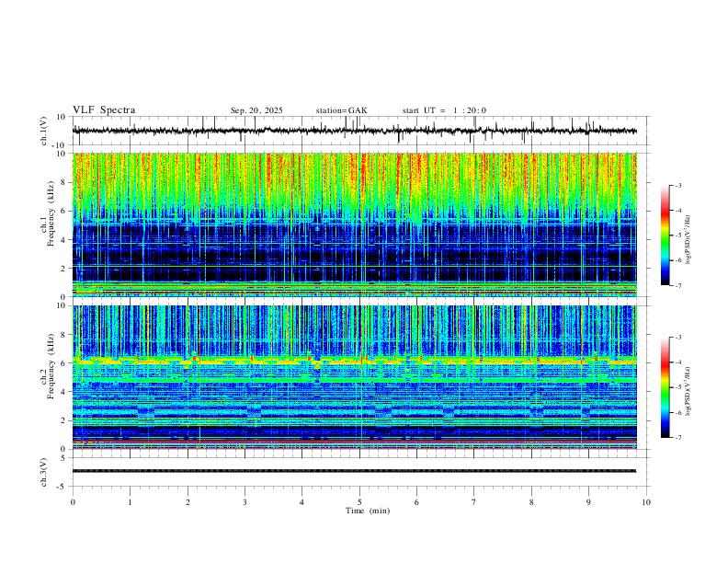Click the "Time (min)" x-axis label
The image size is (728, 563).
pos(368,511)
